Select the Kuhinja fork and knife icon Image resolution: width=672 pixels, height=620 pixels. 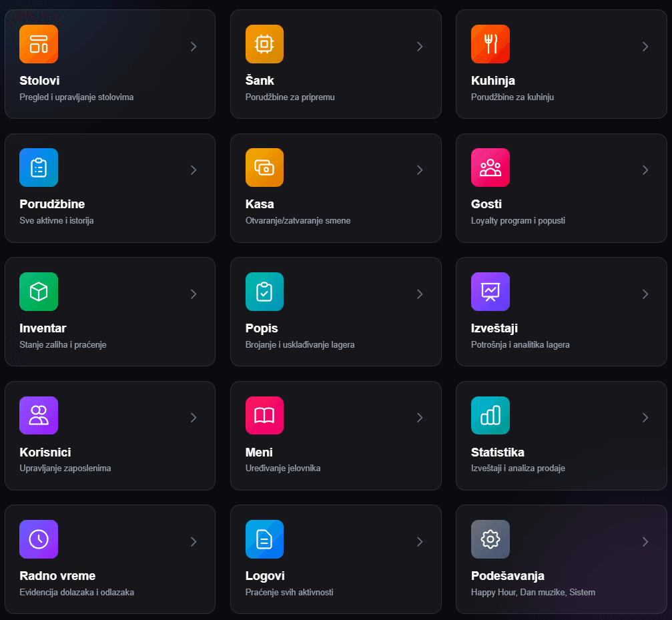pos(490,43)
